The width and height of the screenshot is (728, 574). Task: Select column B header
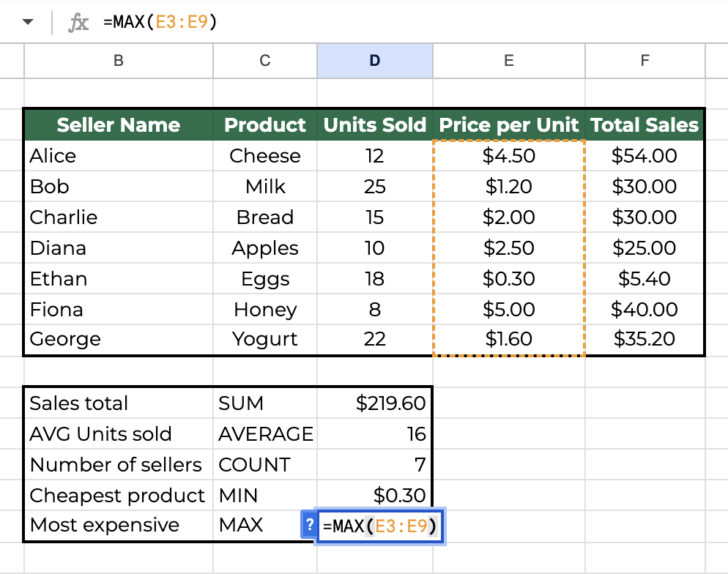(119, 61)
